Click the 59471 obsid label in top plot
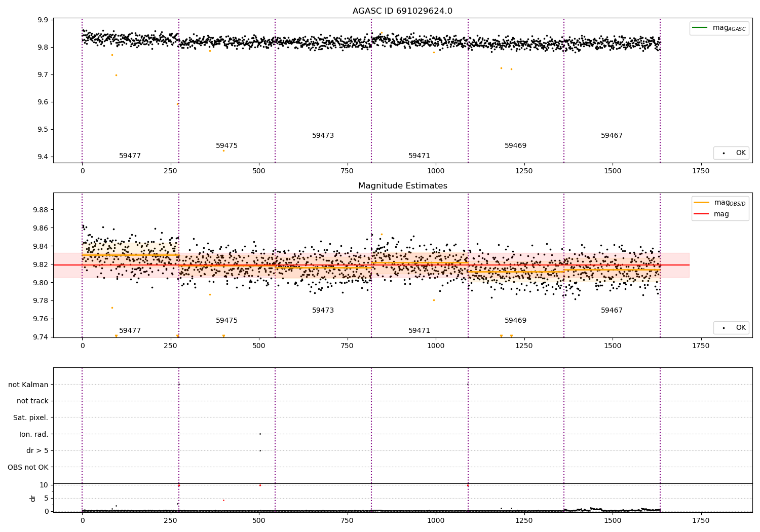This screenshot has height=532, width=760. pos(419,156)
